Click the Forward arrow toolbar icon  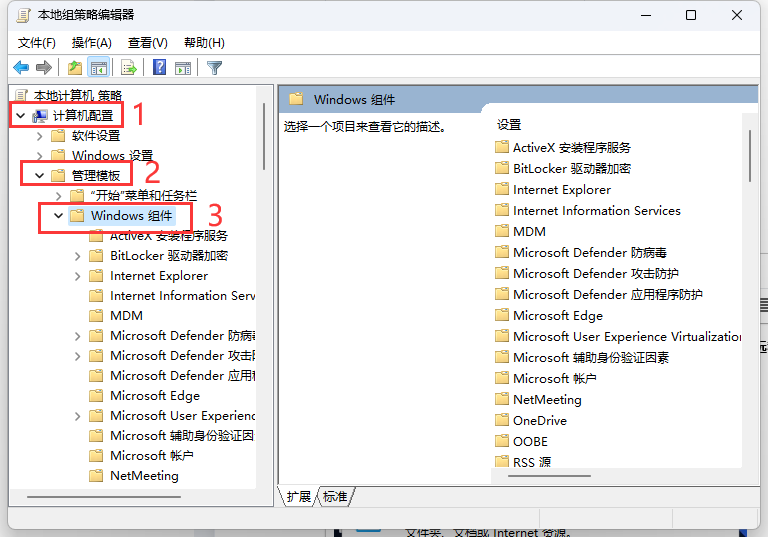click(44, 68)
